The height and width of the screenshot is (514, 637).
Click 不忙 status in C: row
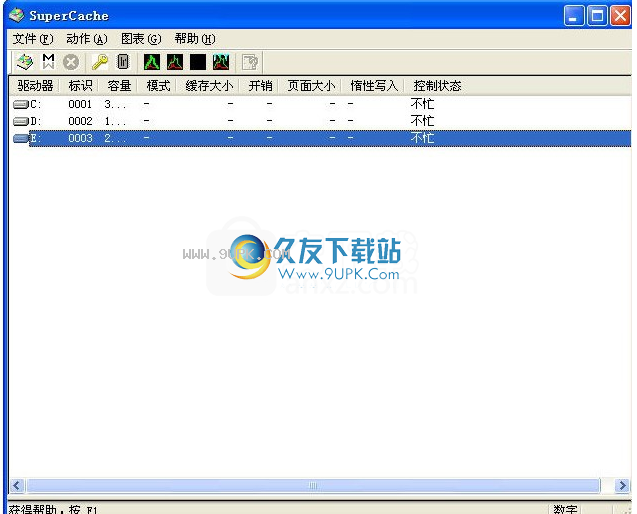pyautogui.click(x=422, y=104)
